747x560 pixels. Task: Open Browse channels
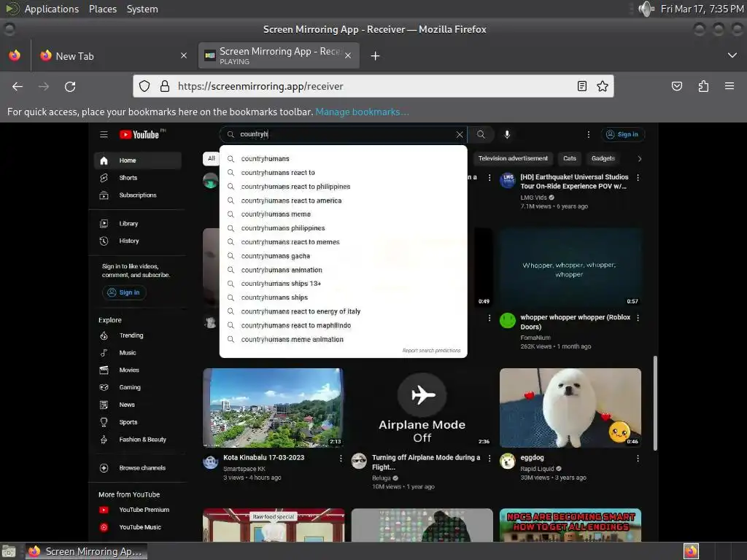(x=138, y=468)
